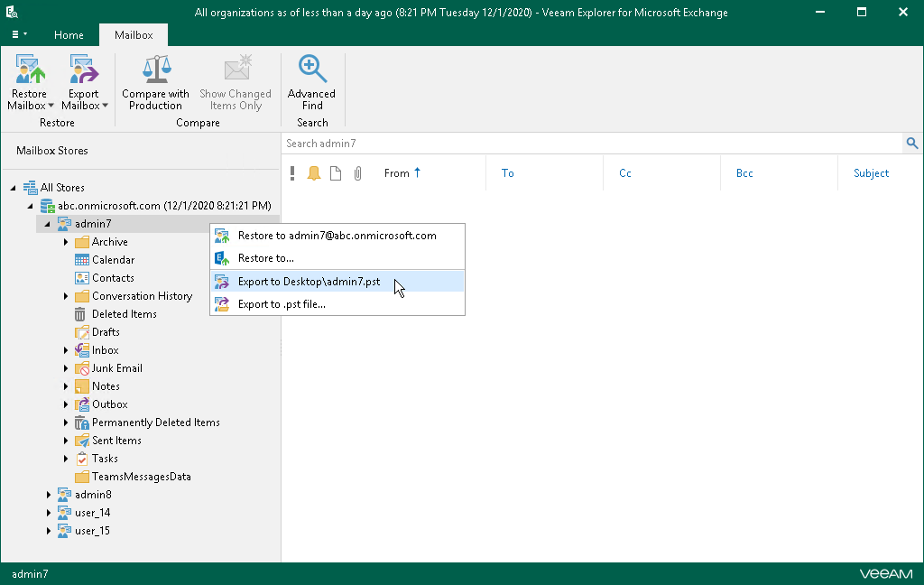The image size is (924, 585).
Task: Click the Search admin7 input field
Action: pos(592,144)
